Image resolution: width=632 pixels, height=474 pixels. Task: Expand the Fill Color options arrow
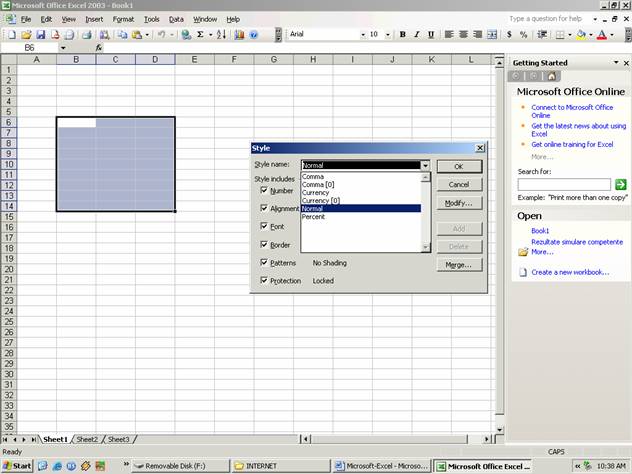pyautogui.click(x=591, y=35)
